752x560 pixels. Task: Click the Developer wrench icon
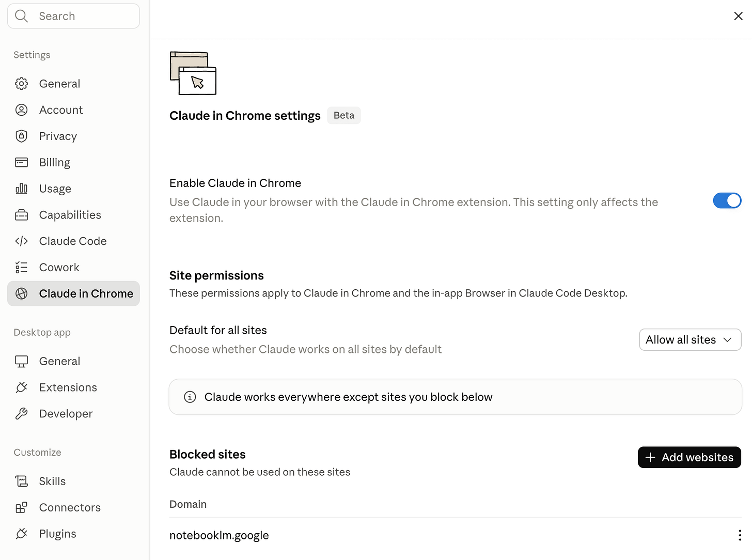pyautogui.click(x=21, y=413)
